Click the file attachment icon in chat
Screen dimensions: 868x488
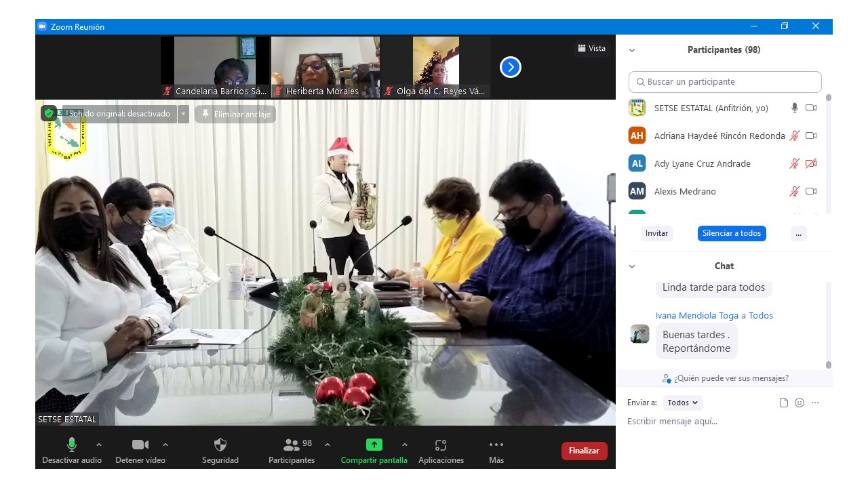784,403
